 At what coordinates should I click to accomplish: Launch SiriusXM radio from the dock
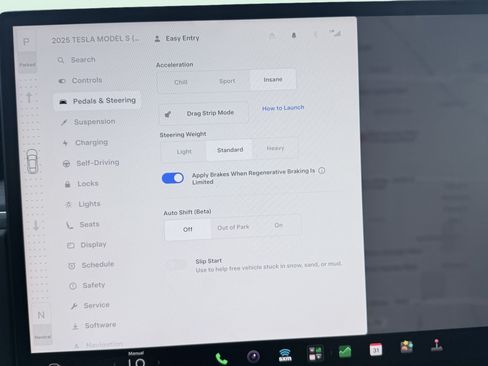tap(285, 355)
